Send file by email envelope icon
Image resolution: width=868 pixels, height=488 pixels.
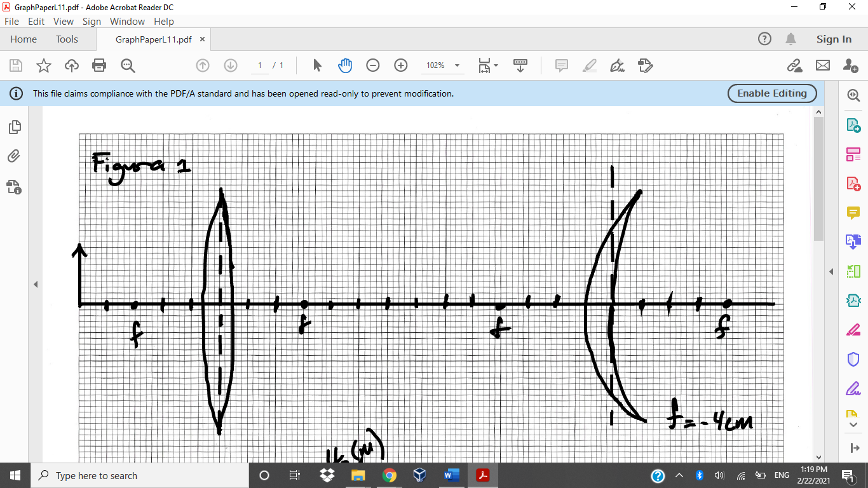click(x=823, y=65)
